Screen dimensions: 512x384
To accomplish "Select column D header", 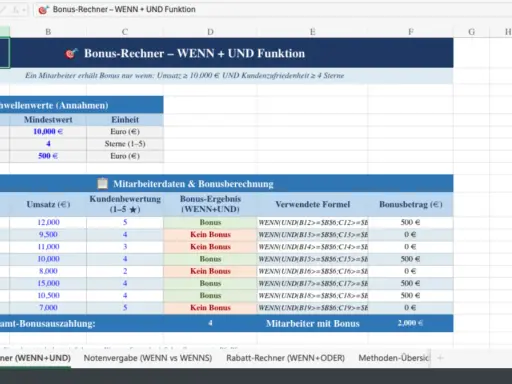I will point(210,32).
